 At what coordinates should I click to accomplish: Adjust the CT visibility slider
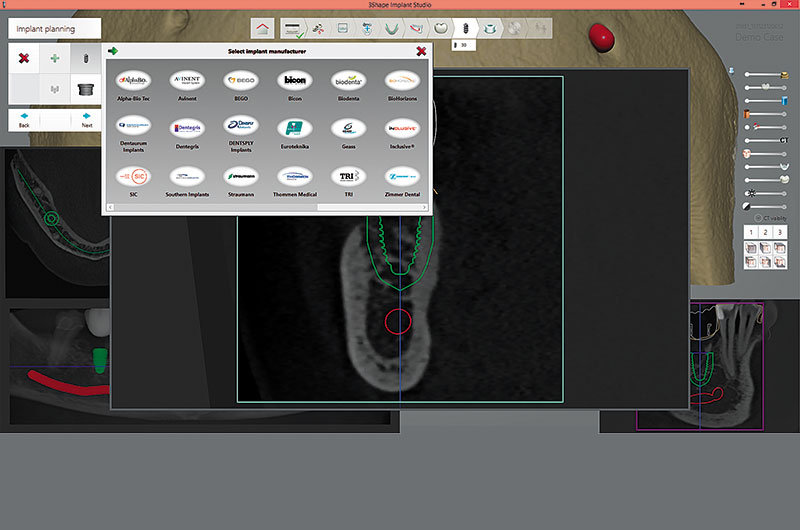tap(766, 140)
